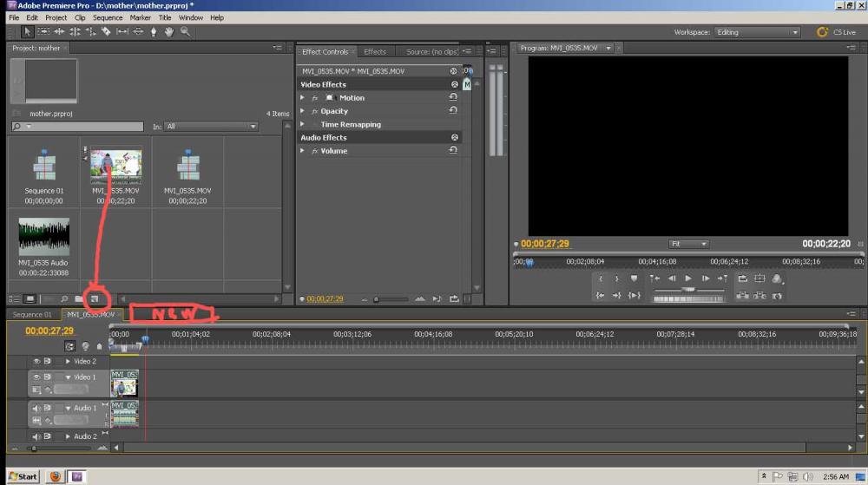The width and height of the screenshot is (868, 485).
Task: Click the Find icon in Project panel
Action: tap(64, 298)
